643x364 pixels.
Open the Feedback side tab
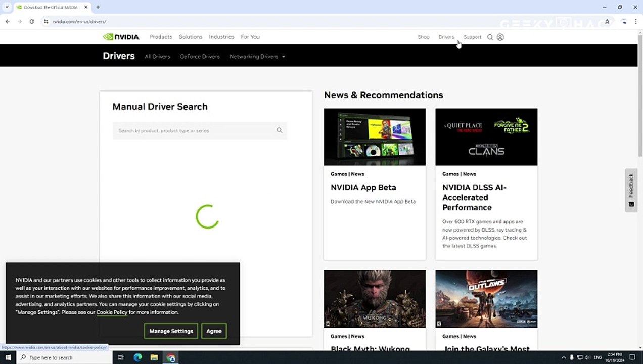(631, 190)
